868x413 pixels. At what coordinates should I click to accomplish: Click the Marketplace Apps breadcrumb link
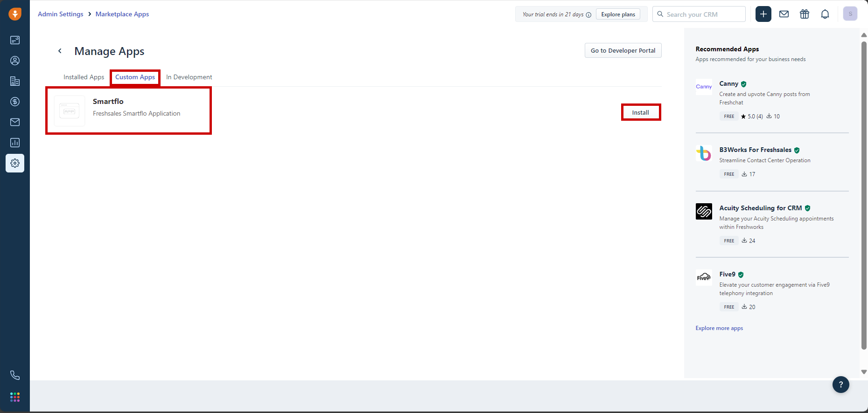(122, 14)
